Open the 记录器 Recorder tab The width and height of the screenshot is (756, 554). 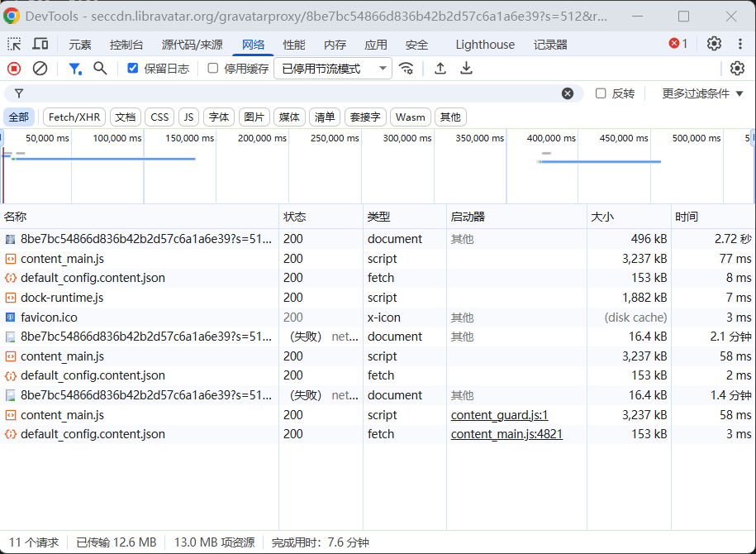(x=550, y=45)
